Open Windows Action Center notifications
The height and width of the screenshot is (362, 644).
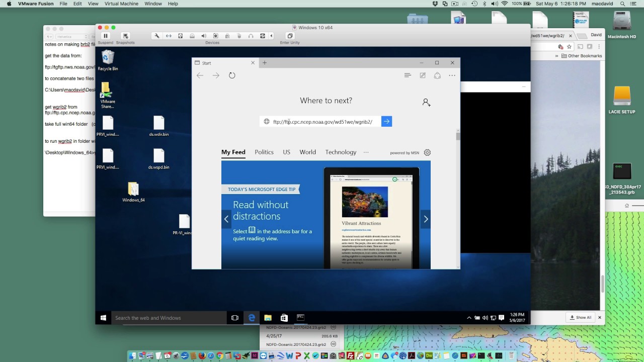click(501, 318)
